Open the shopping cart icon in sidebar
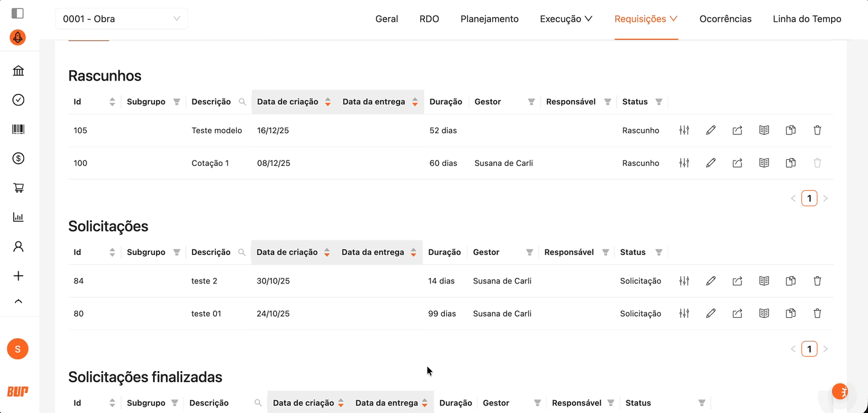This screenshot has width=868, height=413. tap(18, 188)
